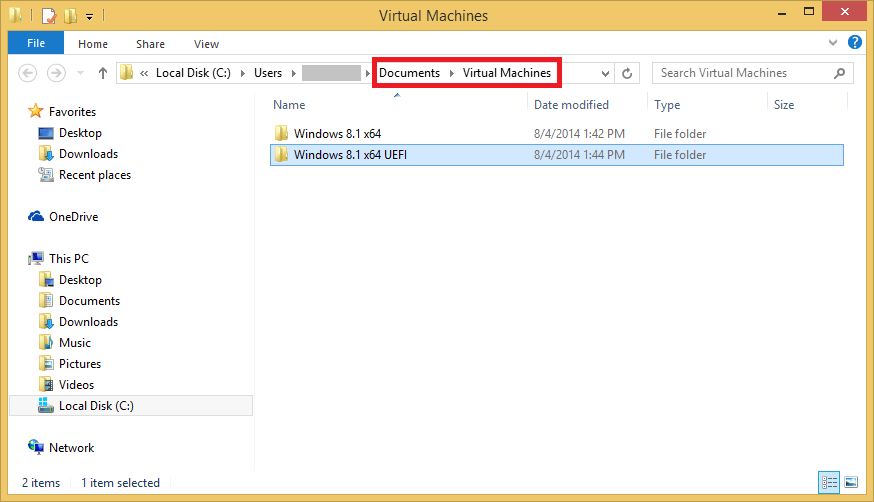Open the Share tab
Image resolution: width=874 pixels, height=502 pixels.
pyautogui.click(x=151, y=44)
